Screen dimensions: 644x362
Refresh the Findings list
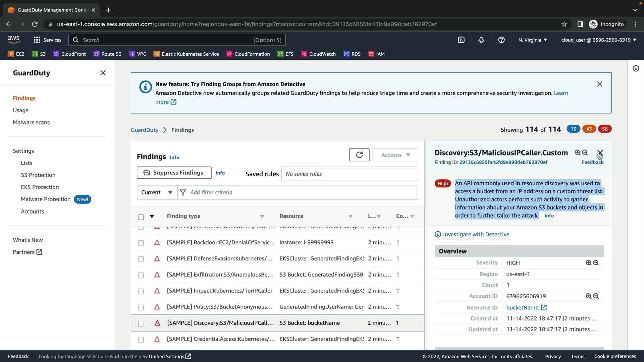click(x=359, y=155)
